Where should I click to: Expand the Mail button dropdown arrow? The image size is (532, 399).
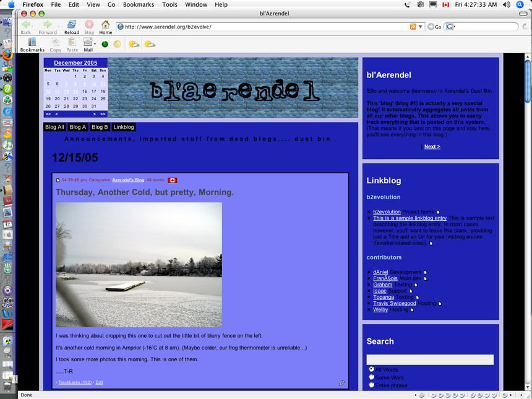(95, 44)
